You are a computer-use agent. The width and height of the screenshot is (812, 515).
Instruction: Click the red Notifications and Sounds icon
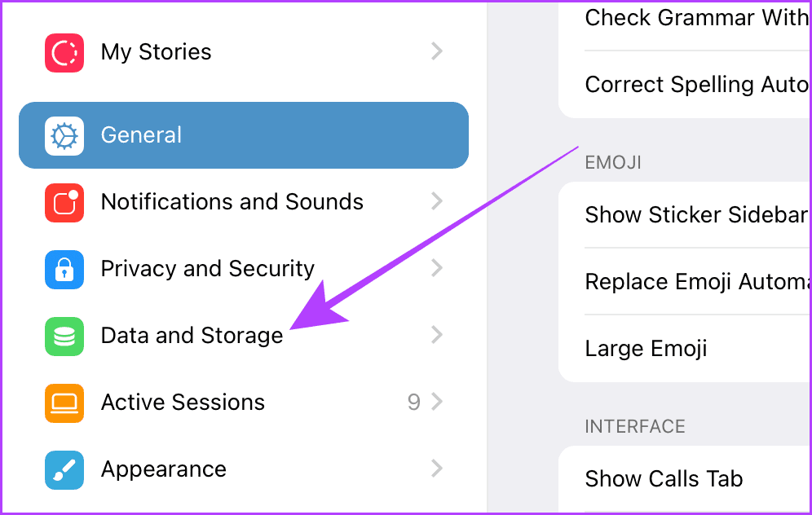coord(64,202)
